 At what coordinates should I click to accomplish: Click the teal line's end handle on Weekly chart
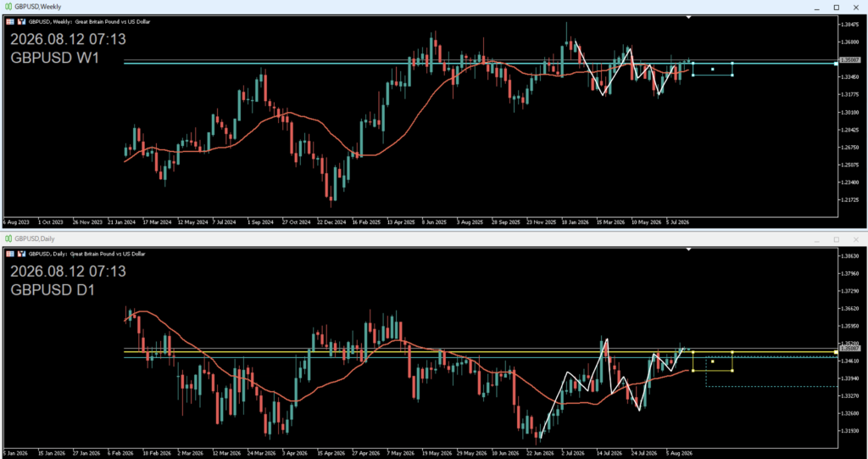(x=836, y=64)
